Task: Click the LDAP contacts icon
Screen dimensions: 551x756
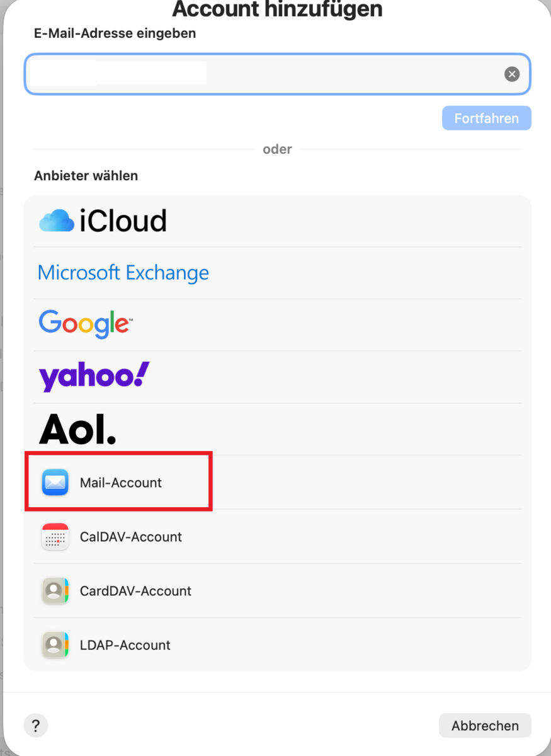Action: pyautogui.click(x=55, y=645)
